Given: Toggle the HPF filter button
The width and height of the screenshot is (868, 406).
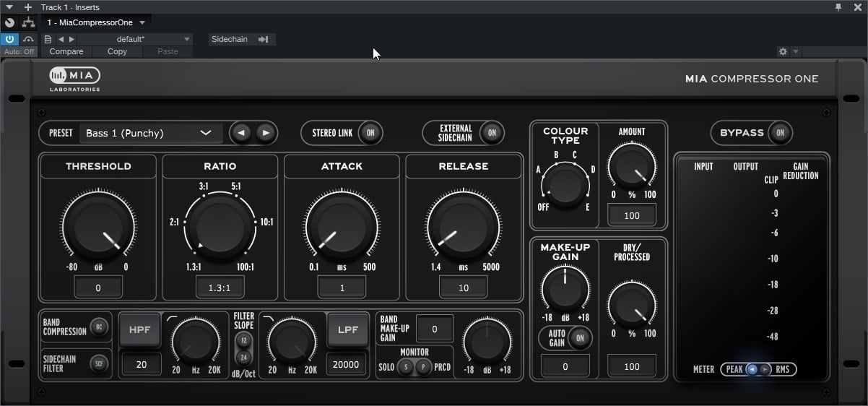Looking at the screenshot, I should pos(139,329).
